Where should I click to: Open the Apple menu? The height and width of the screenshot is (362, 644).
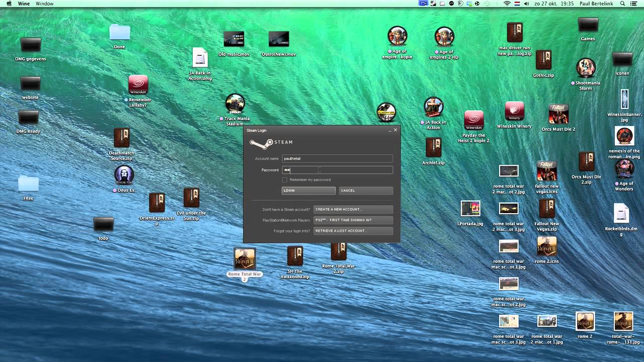click(9, 4)
